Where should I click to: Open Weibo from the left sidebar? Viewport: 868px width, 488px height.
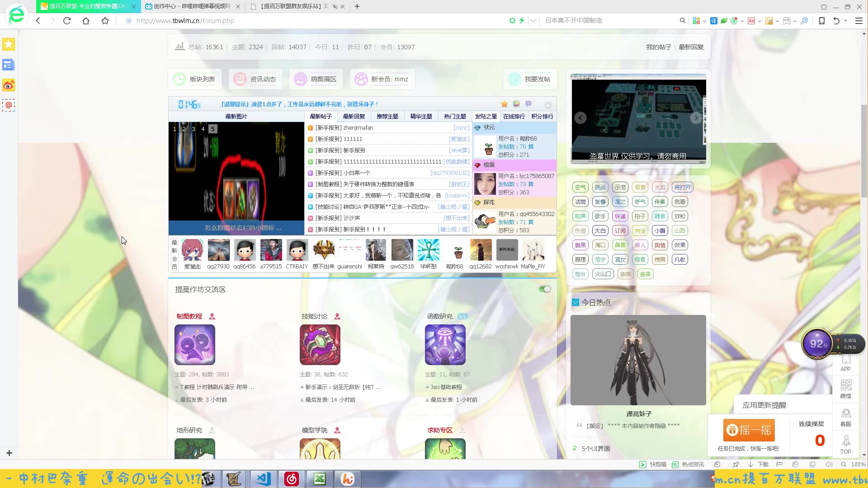[x=9, y=85]
